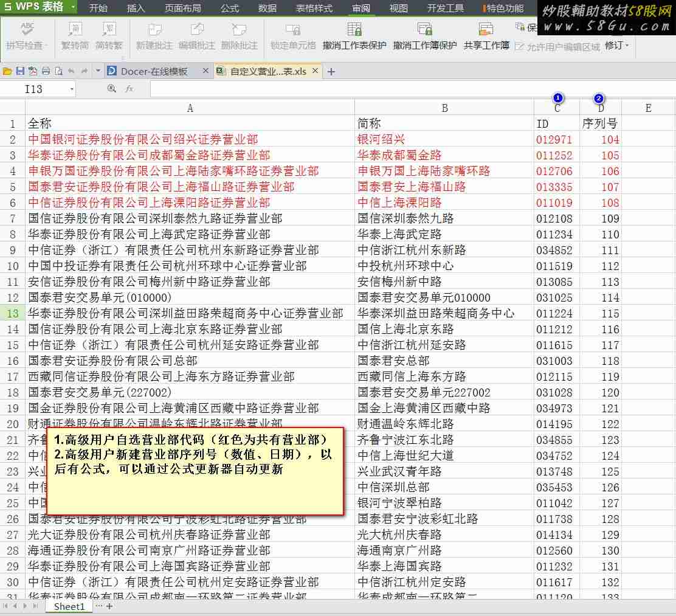This screenshot has height=616, width=676.
Task: Click the Docer tab logo icon
Action: (x=112, y=71)
